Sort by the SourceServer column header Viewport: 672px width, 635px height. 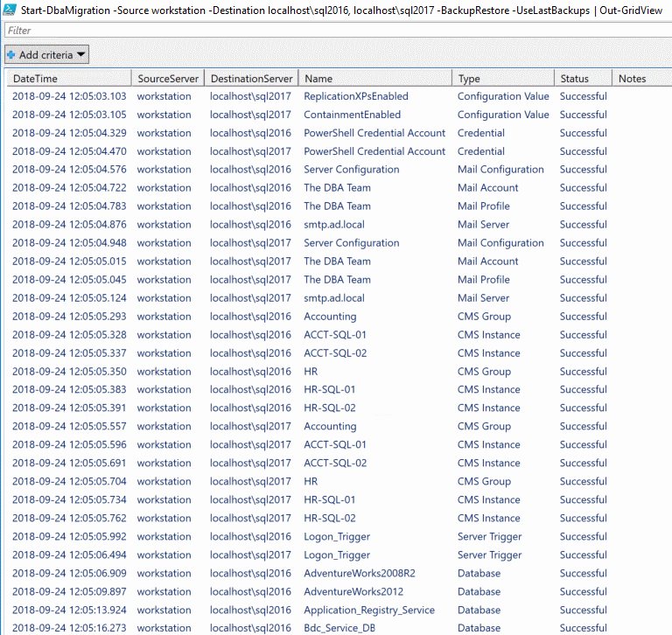point(168,79)
